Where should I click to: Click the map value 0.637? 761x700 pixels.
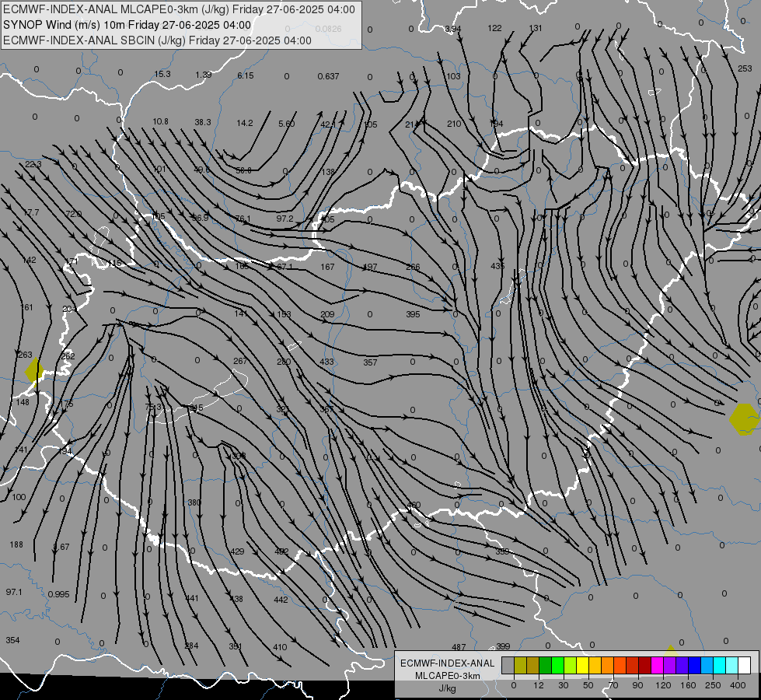tap(328, 76)
